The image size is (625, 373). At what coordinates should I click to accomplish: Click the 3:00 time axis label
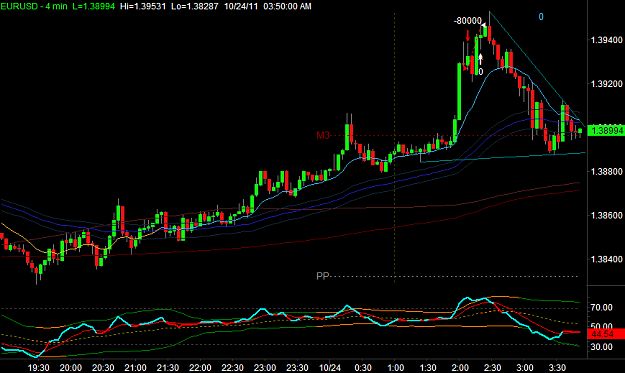525,367
